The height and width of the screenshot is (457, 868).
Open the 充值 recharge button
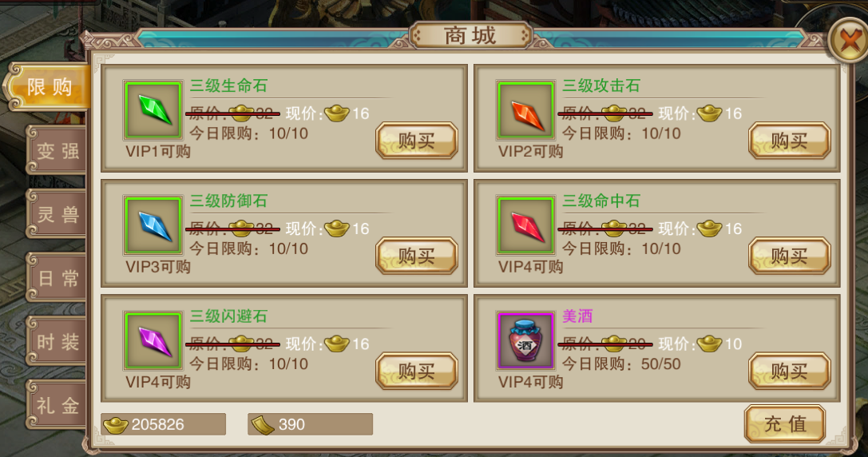coord(785,423)
